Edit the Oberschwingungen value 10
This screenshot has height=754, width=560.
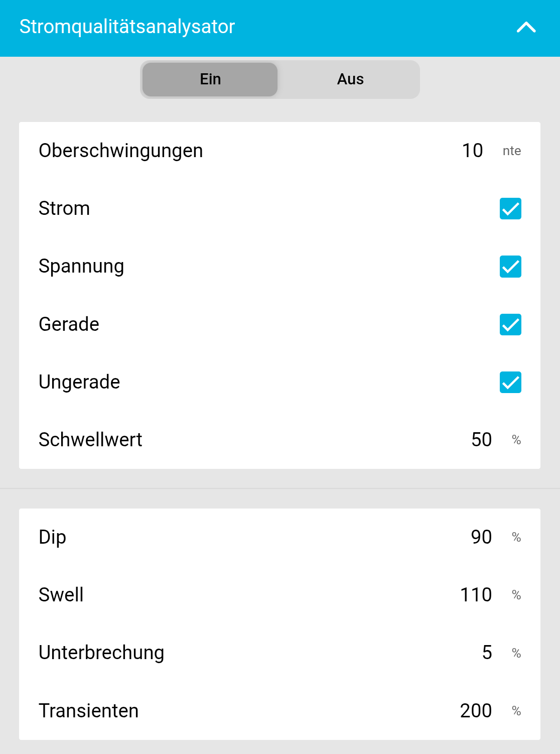coord(472,151)
